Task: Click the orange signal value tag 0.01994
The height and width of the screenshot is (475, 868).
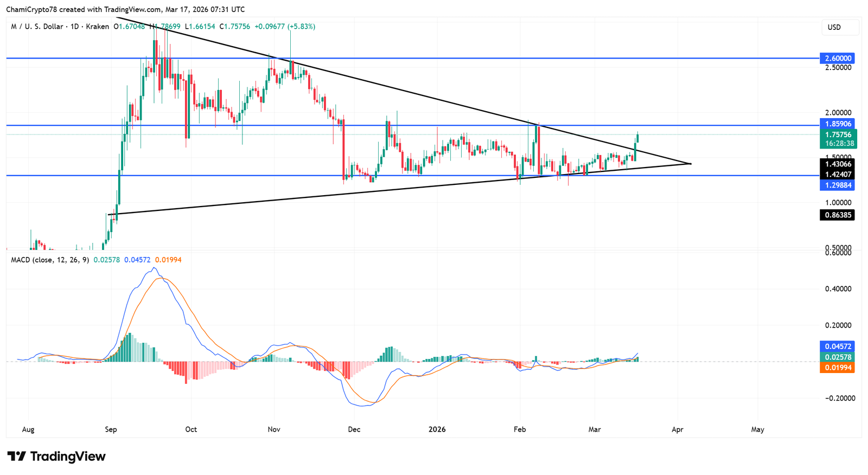Action: 838,368
